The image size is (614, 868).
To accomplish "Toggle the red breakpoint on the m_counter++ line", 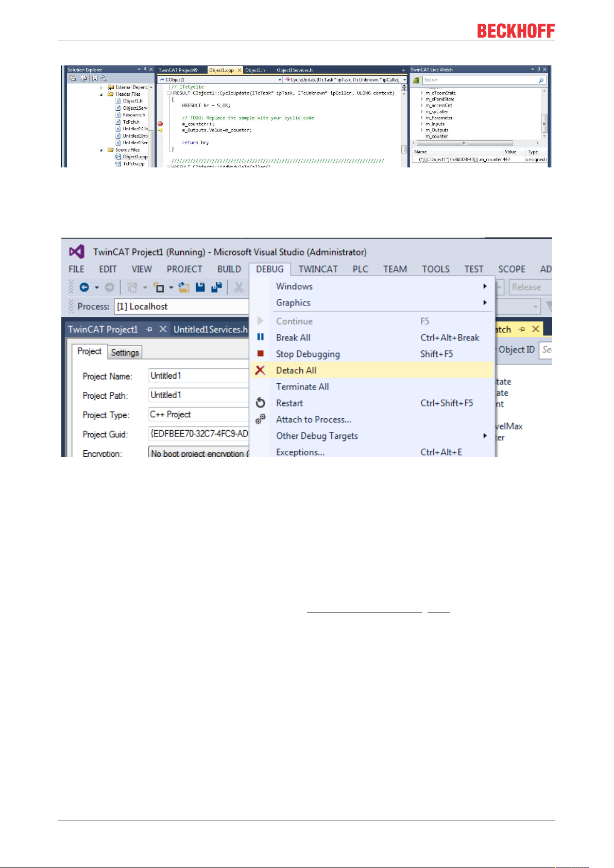I will (x=160, y=124).
